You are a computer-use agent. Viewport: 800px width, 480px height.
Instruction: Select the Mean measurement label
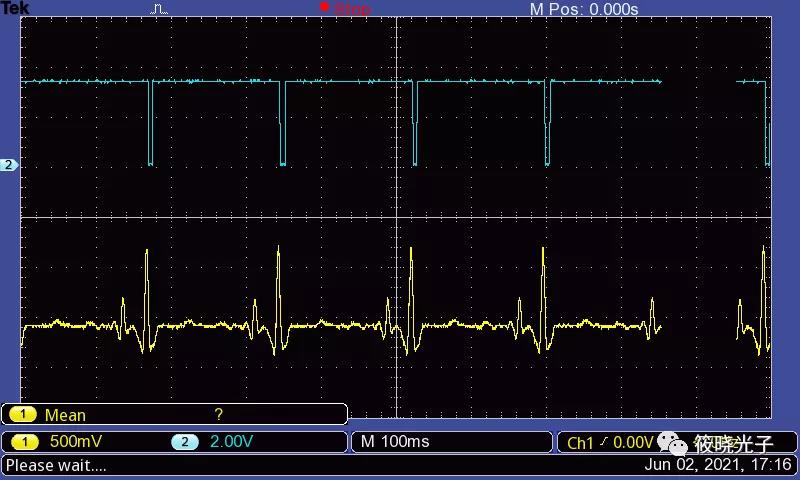click(x=65, y=415)
